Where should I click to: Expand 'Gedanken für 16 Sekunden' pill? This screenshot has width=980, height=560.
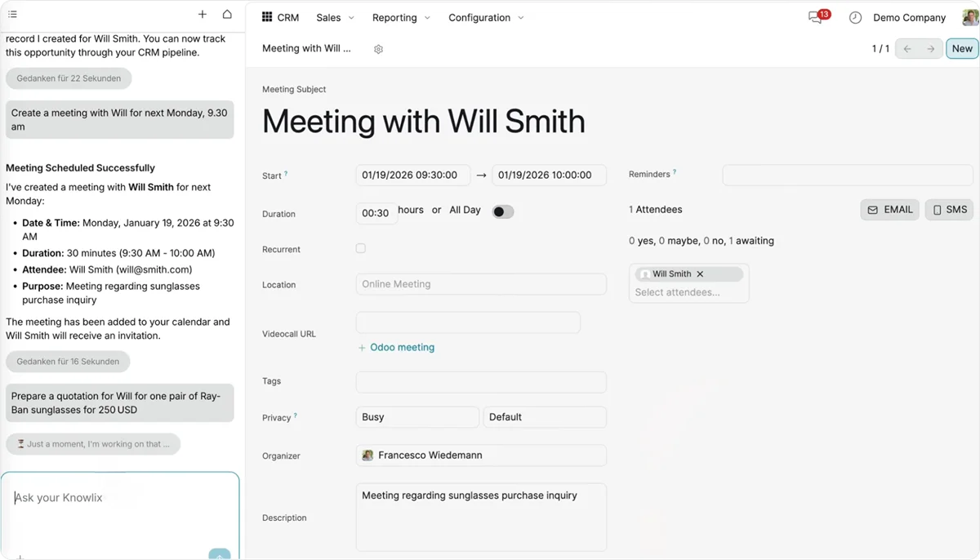pos(68,362)
